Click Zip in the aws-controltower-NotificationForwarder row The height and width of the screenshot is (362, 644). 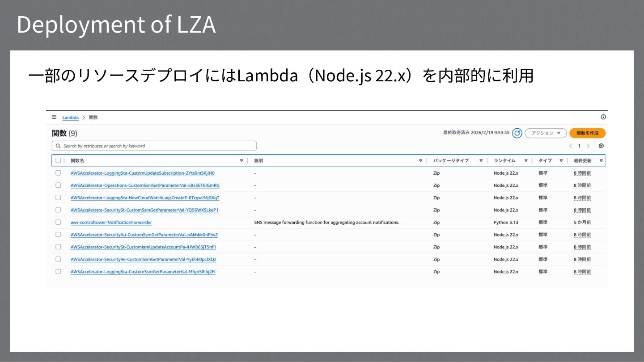[436, 222]
